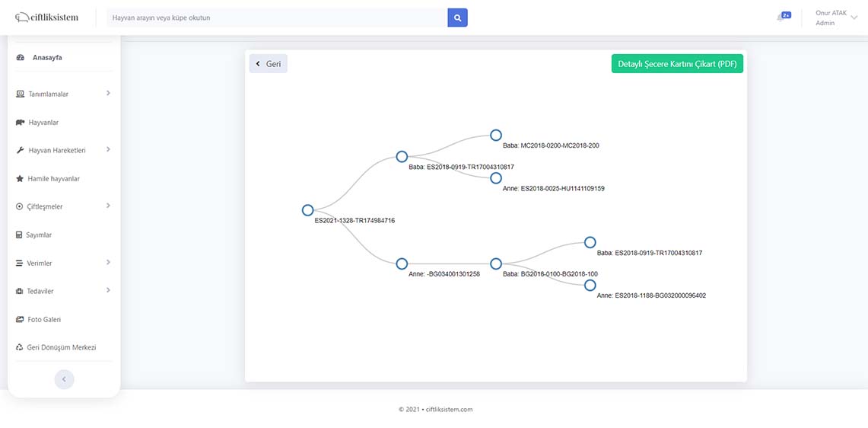Screen dimensions: 868x428
Task: Click the Tedaviler medkit icon
Action: tap(19, 291)
